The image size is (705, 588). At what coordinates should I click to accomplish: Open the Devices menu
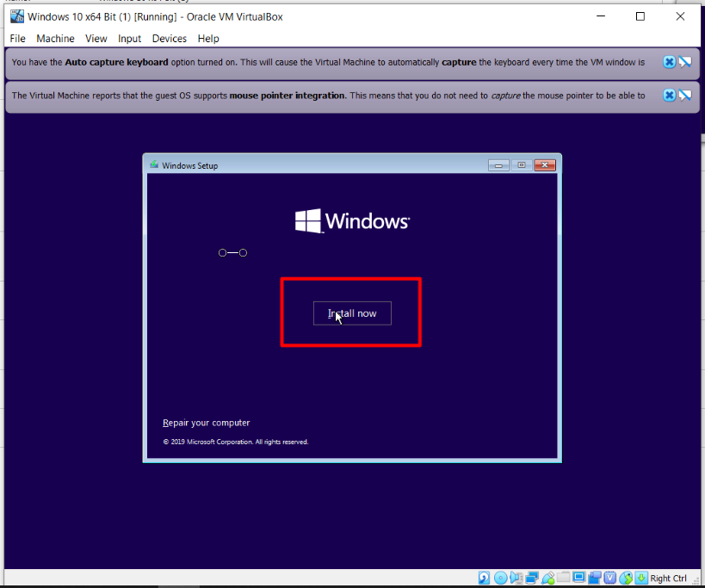169,39
